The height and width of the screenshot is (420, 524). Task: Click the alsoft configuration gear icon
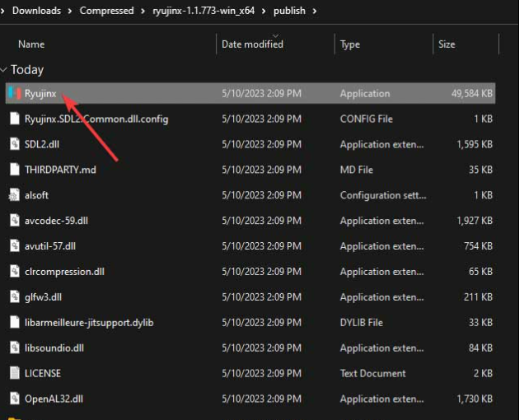14,195
